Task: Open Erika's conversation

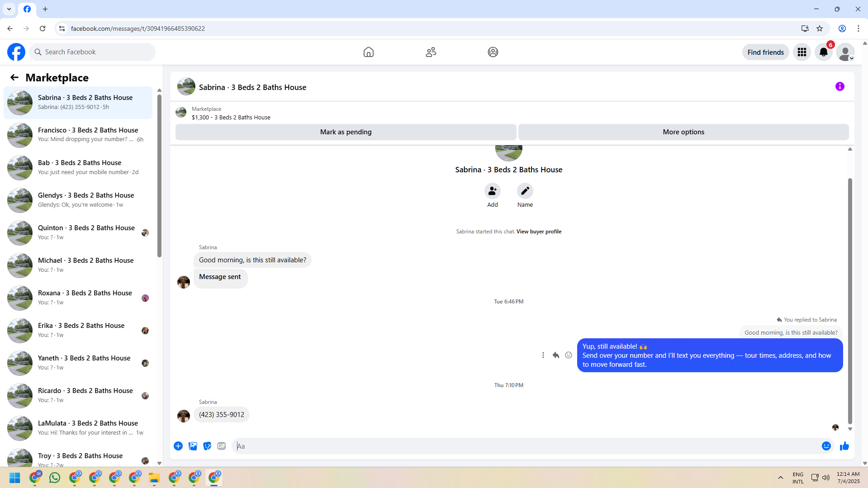Action: tap(78, 330)
